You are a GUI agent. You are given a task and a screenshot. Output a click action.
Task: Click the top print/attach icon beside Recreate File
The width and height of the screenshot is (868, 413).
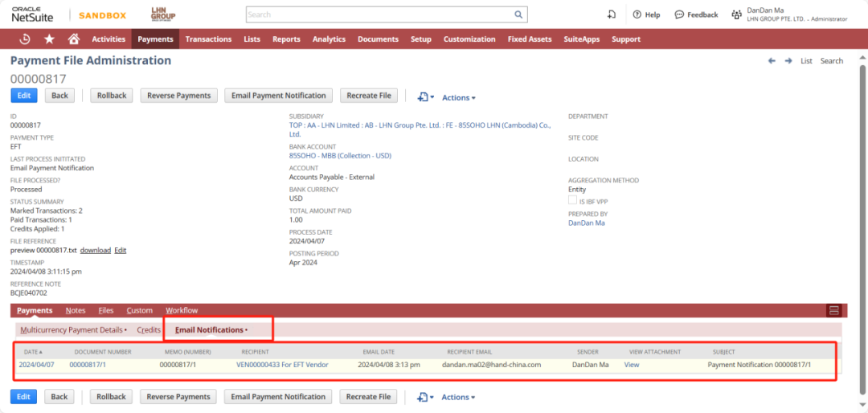click(425, 97)
